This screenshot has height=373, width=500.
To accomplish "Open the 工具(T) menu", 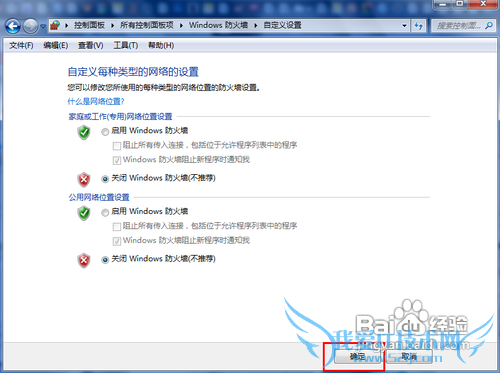I will click(126, 45).
